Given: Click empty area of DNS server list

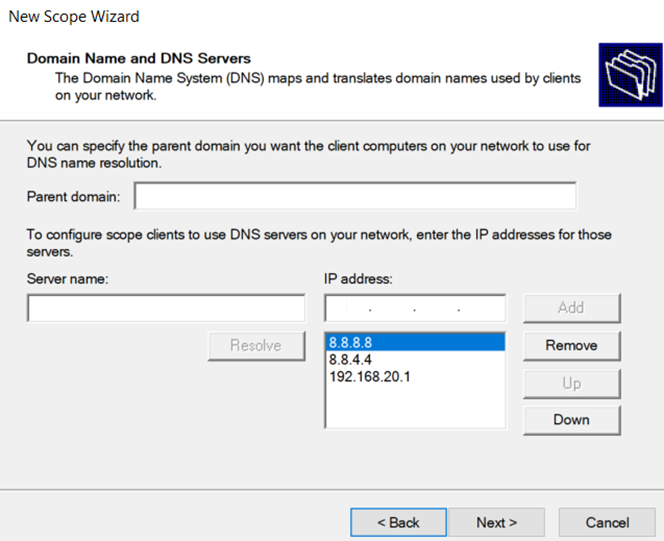Looking at the screenshot, I should [415, 406].
